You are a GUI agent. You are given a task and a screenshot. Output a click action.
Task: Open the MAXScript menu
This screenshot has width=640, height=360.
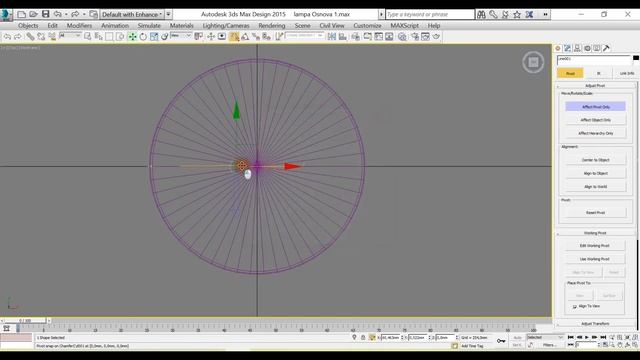coord(404,26)
